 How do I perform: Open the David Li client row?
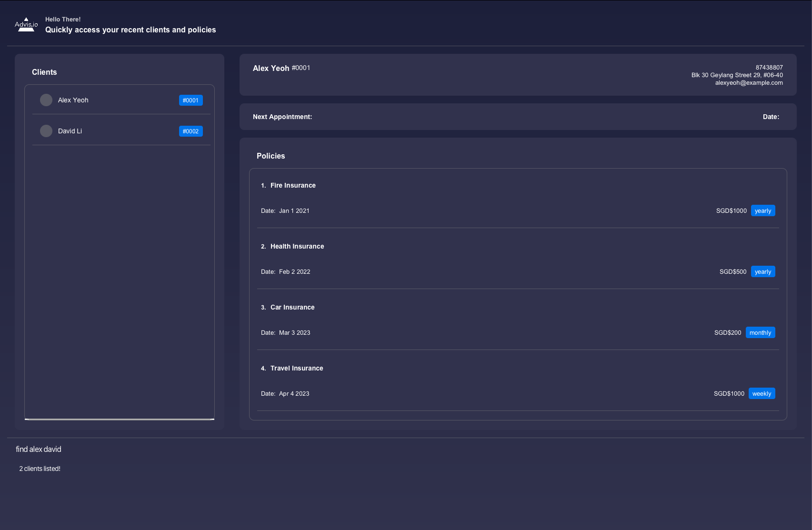[121, 131]
